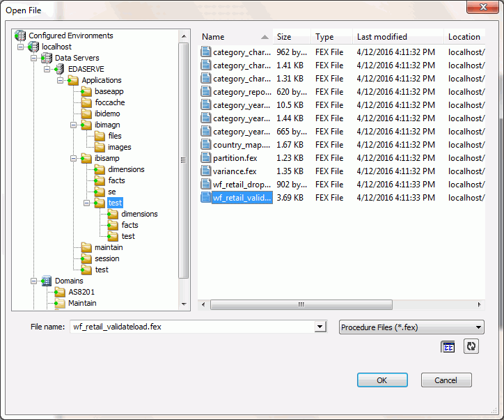Viewport: 504px width, 420px height.
Task: Click the ibidemo folder icon
Action: [86, 114]
